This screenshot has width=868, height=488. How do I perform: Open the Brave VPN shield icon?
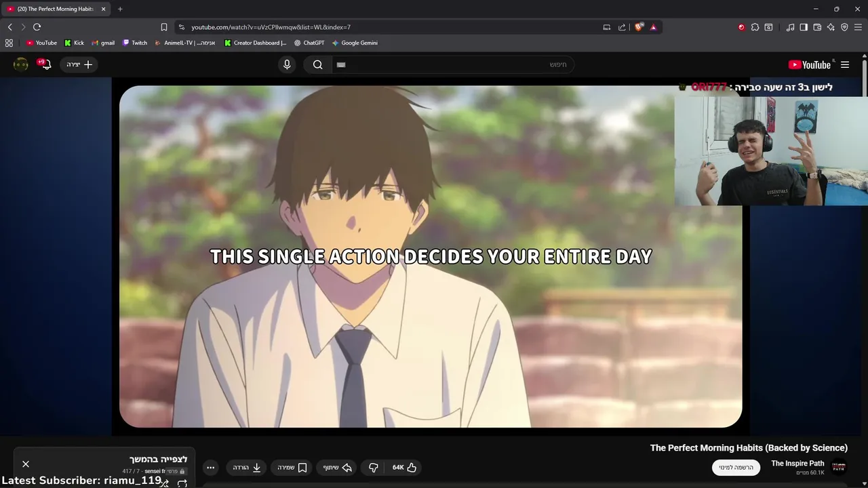click(x=844, y=27)
